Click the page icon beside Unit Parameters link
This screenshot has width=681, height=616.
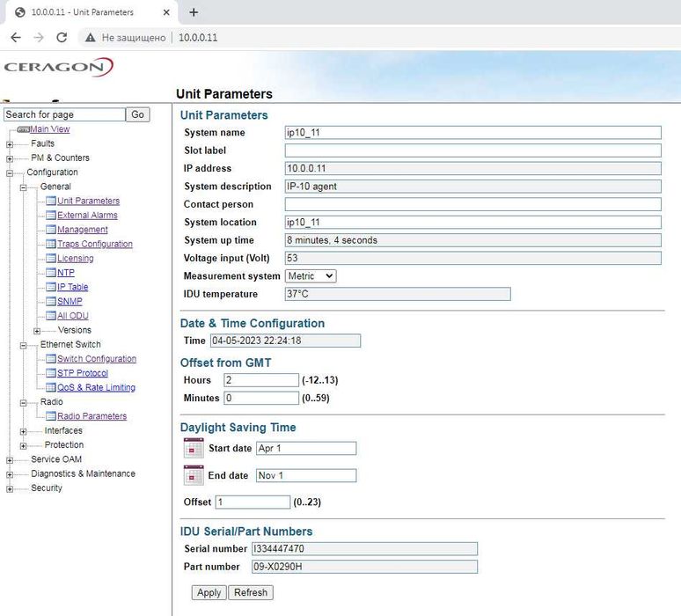tap(51, 201)
